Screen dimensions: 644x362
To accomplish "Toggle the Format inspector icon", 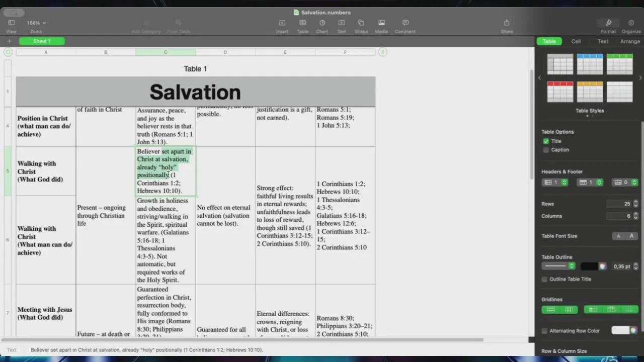I will (608, 23).
